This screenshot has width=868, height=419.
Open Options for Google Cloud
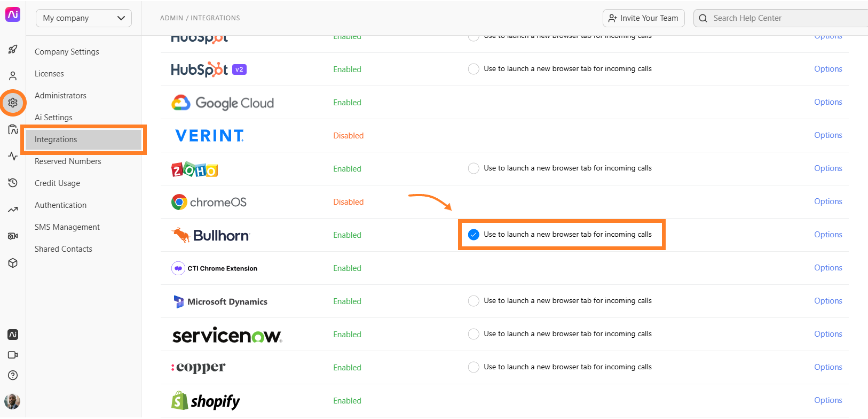(x=828, y=102)
